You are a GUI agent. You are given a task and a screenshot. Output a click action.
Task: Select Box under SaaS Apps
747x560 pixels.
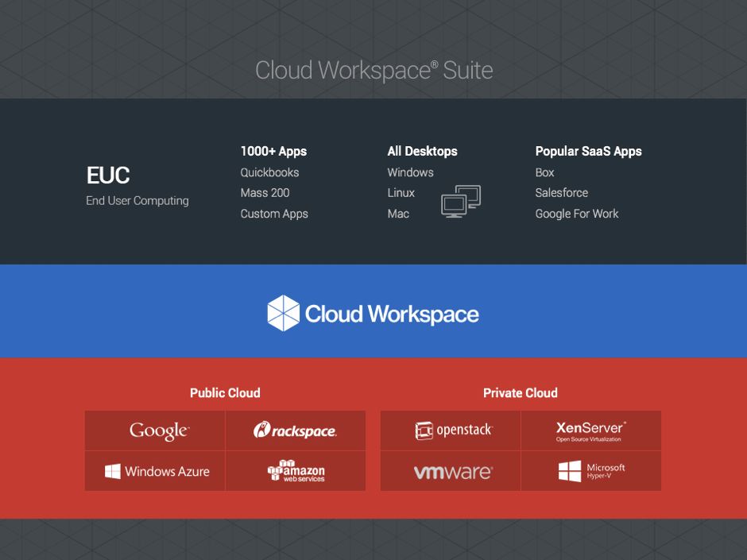pyautogui.click(x=544, y=172)
